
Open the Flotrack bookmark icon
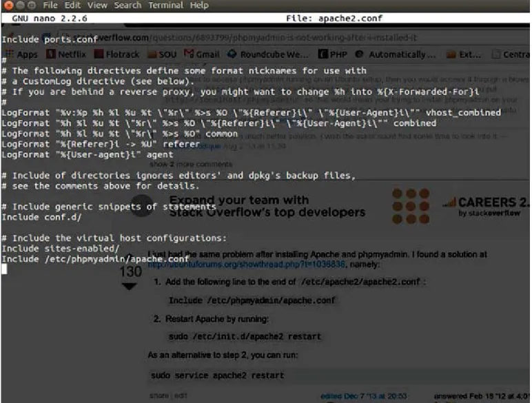99,54
